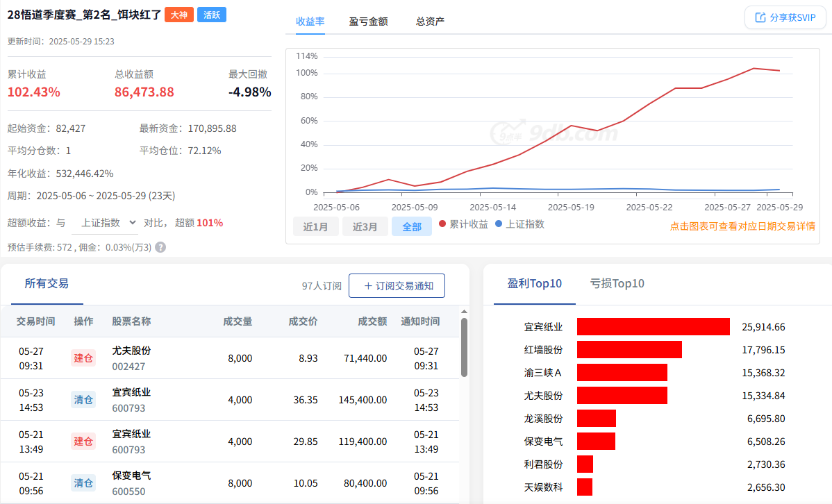This screenshot has height=504, width=832.
Task: Click the 大神 badge next to the title
Action: (x=178, y=15)
